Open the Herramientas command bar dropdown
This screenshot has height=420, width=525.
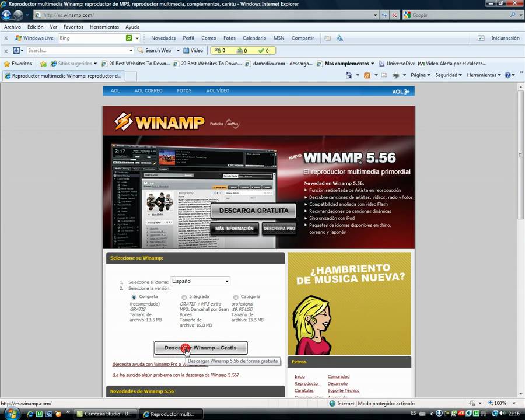click(x=484, y=75)
